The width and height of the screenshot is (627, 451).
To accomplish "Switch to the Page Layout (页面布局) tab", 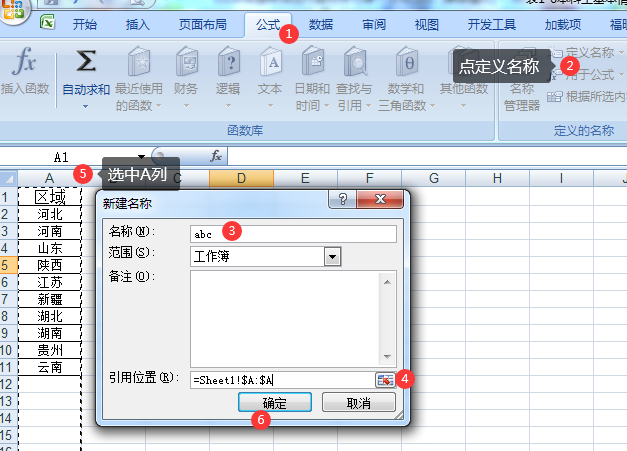I will coord(202,24).
